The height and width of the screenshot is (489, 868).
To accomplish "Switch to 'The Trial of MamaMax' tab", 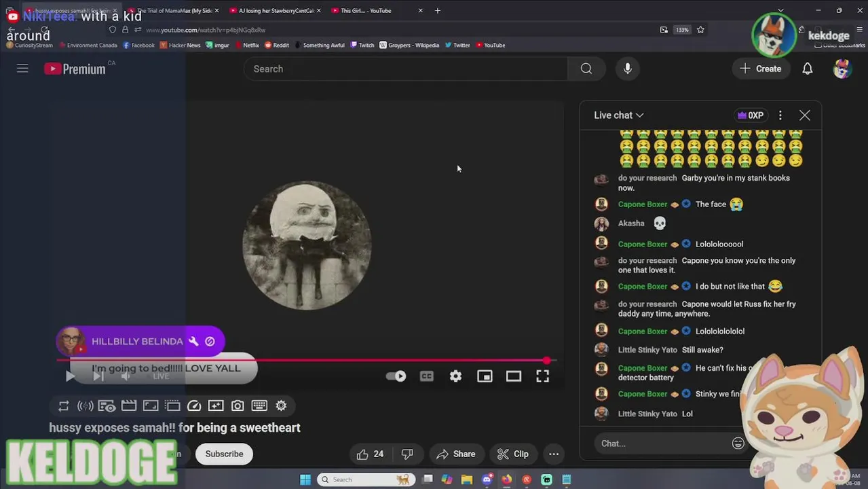I will [174, 11].
